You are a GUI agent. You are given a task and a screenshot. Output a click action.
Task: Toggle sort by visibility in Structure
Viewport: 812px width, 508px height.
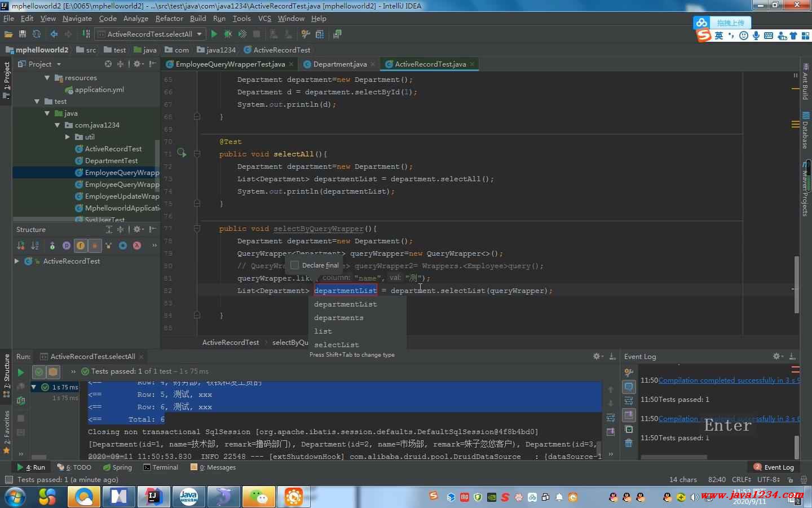pyautogui.click(x=21, y=246)
